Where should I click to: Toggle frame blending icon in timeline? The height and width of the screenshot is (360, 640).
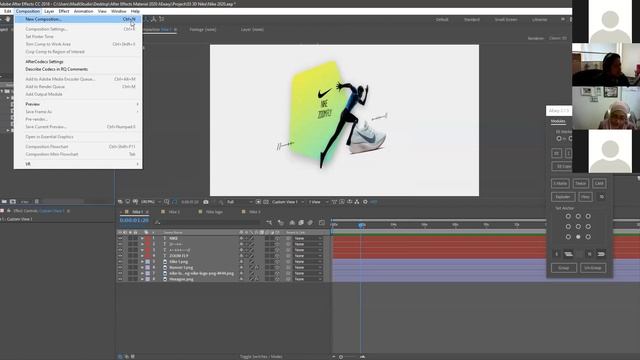[301, 222]
